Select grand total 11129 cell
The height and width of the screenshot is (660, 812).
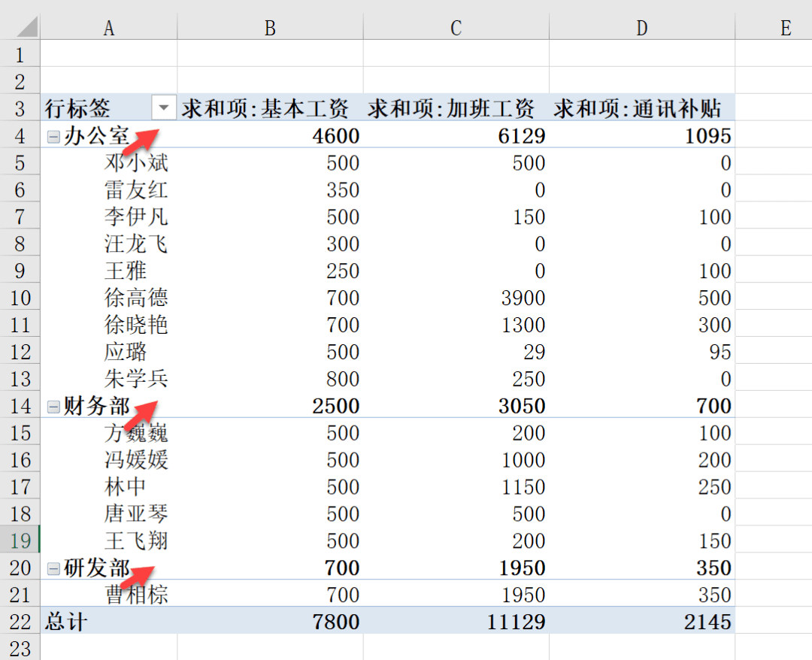point(456,621)
